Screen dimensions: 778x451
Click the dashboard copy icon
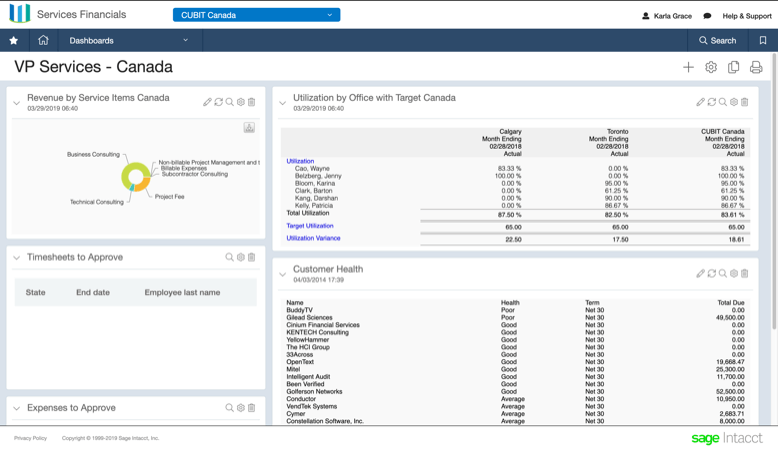[x=733, y=68]
